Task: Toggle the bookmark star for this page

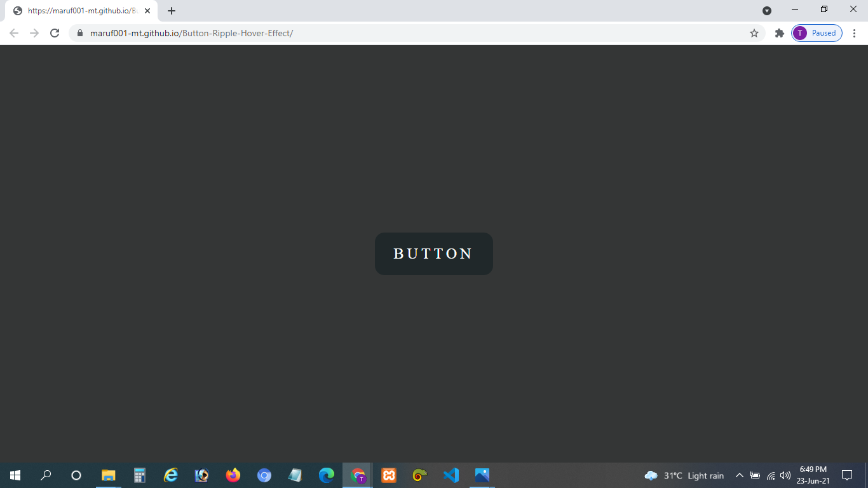Action: [x=754, y=33]
